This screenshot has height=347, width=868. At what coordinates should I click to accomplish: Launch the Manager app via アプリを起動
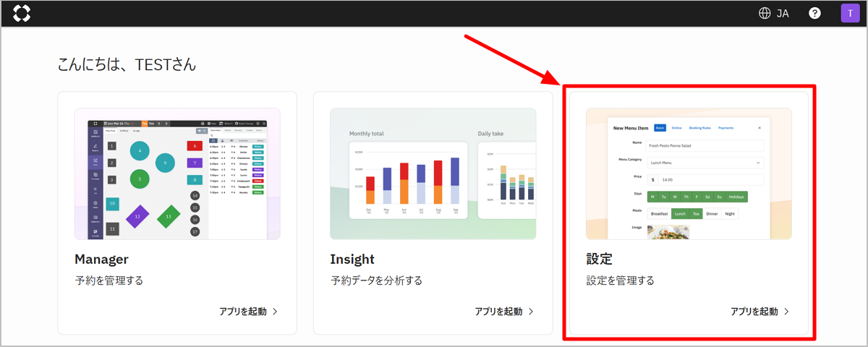pos(243,312)
